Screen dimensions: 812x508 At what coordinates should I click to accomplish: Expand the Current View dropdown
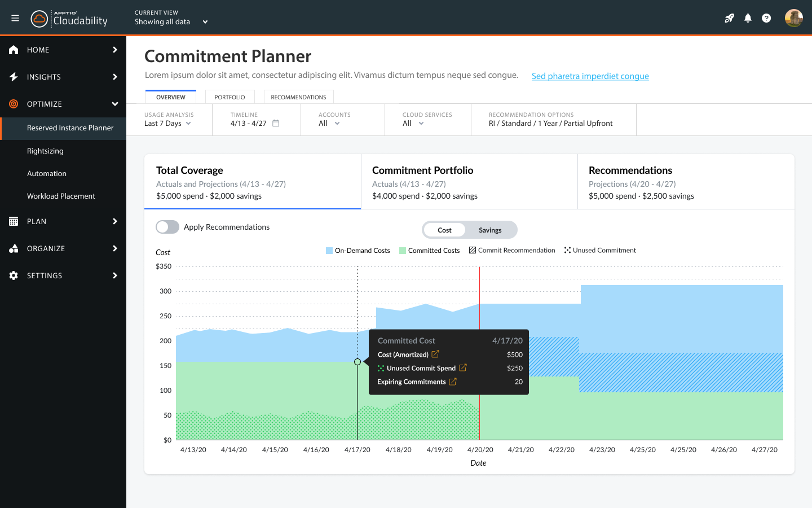click(205, 22)
